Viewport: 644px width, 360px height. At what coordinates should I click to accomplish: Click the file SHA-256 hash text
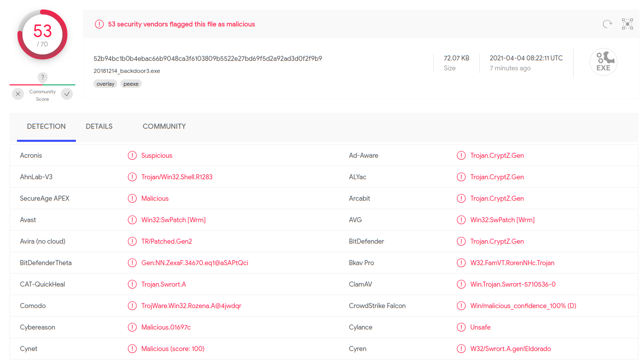pos(208,58)
